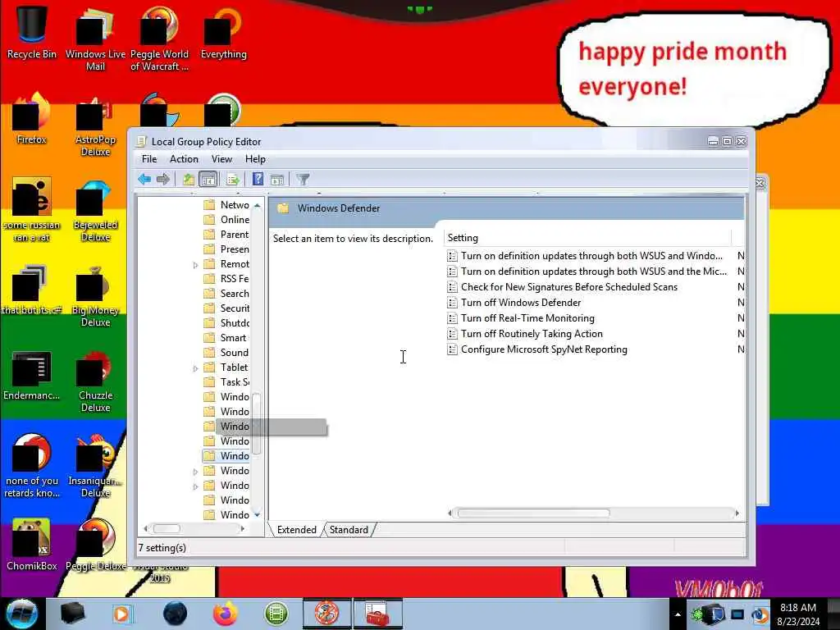The height and width of the screenshot is (630, 840).
Task: Click the Big Money Deluxe desktop icon
Action: [x=95, y=295]
